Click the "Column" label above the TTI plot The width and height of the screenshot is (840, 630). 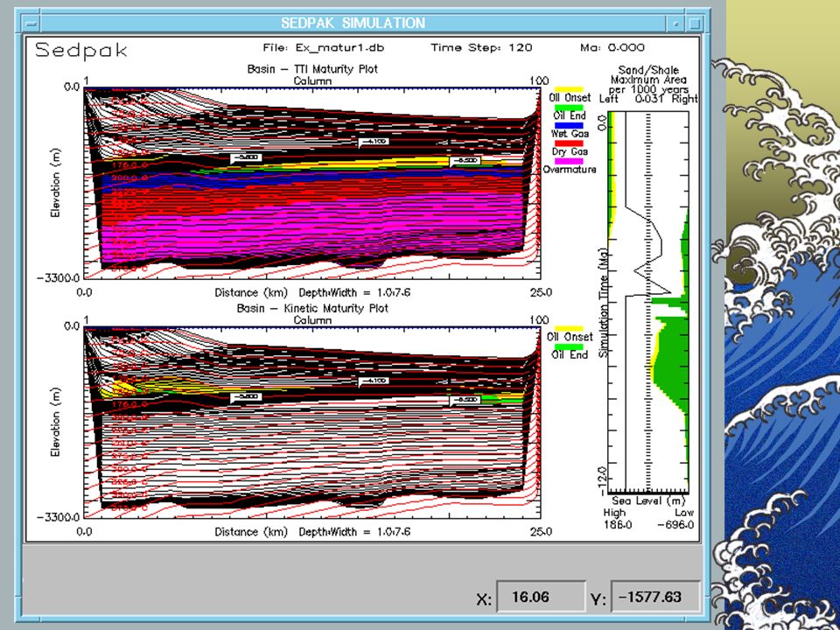[x=313, y=80]
